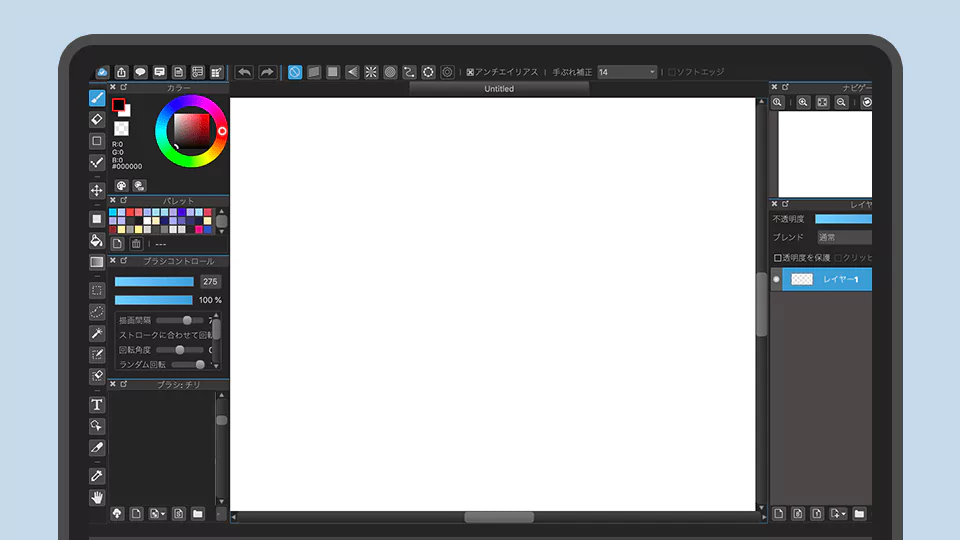Select the レイヤー1 layer row
960x540 pixels.
(x=827, y=279)
